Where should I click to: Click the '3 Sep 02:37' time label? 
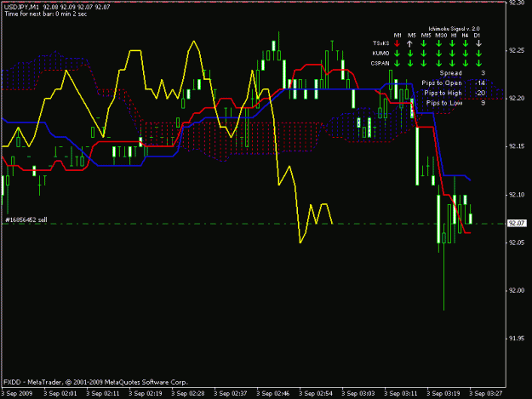tap(231, 394)
